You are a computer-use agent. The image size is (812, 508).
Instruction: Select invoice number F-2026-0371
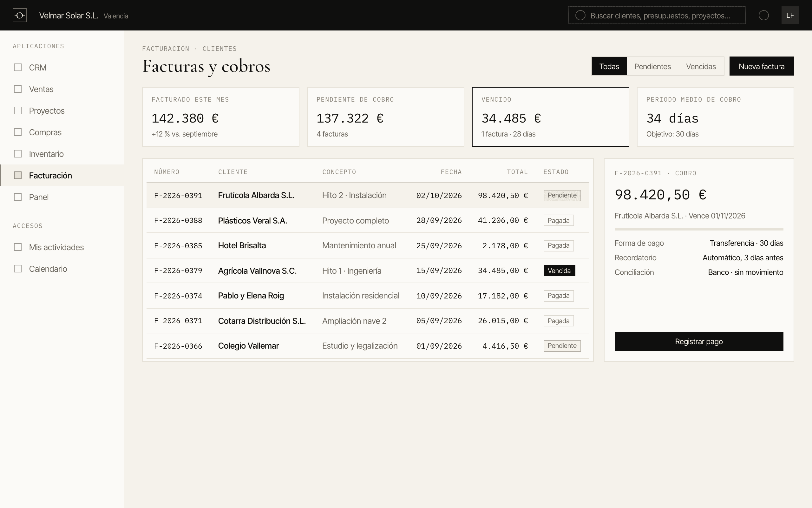click(178, 321)
